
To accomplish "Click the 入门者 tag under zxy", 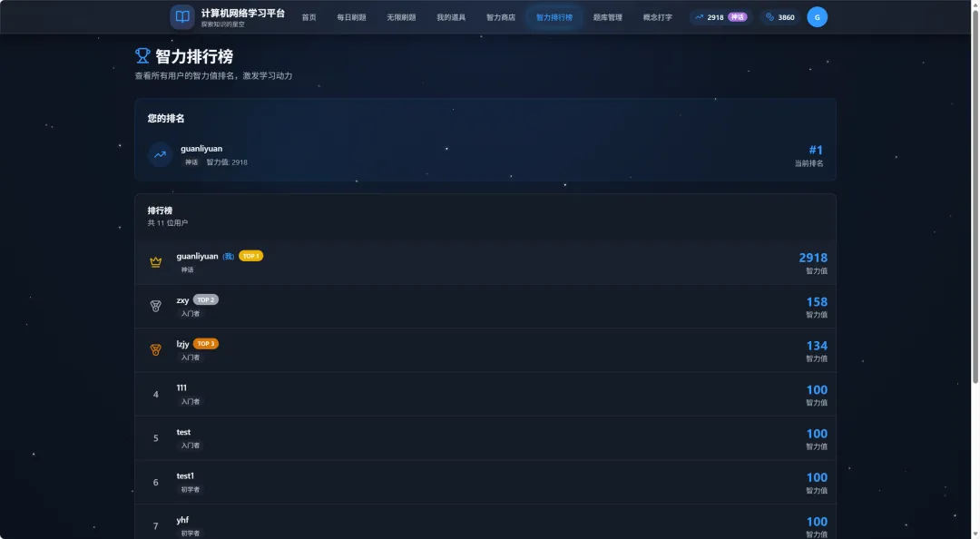I will (x=190, y=314).
